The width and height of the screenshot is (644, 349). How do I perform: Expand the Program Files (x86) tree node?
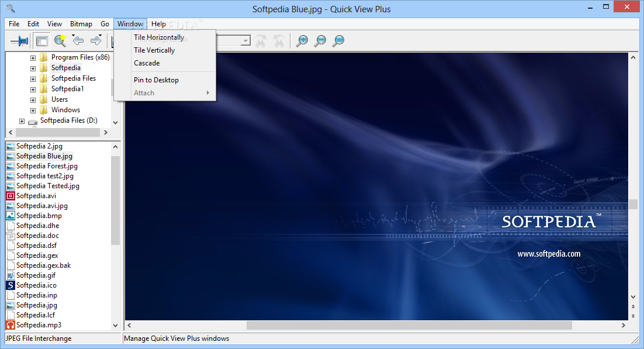[x=33, y=58]
